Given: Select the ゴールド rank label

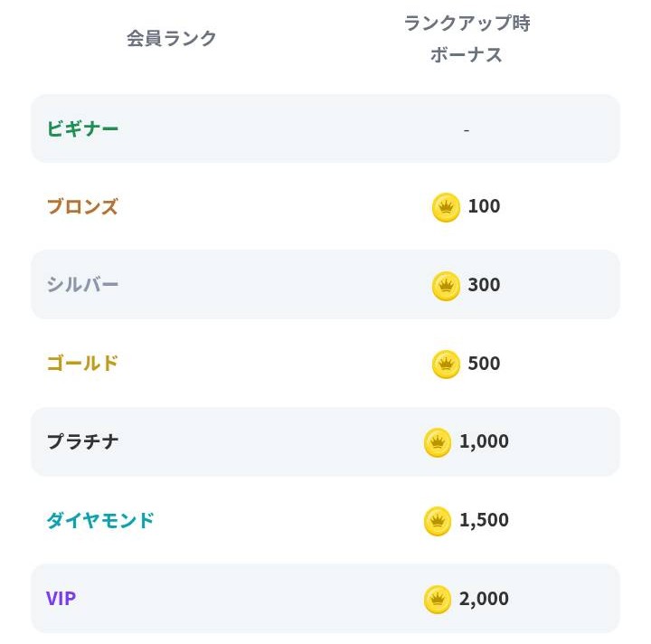Looking at the screenshot, I should (x=83, y=364).
